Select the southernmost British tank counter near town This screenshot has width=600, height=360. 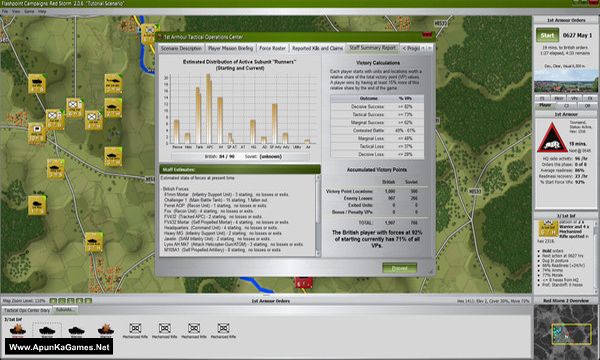tap(93, 242)
